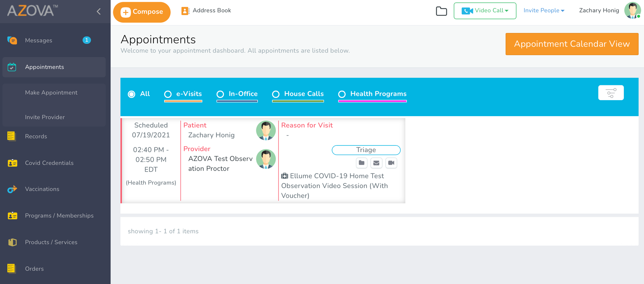Open the appointment filter settings icon
Viewport: 644px width, 284px height.
click(x=611, y=93)
